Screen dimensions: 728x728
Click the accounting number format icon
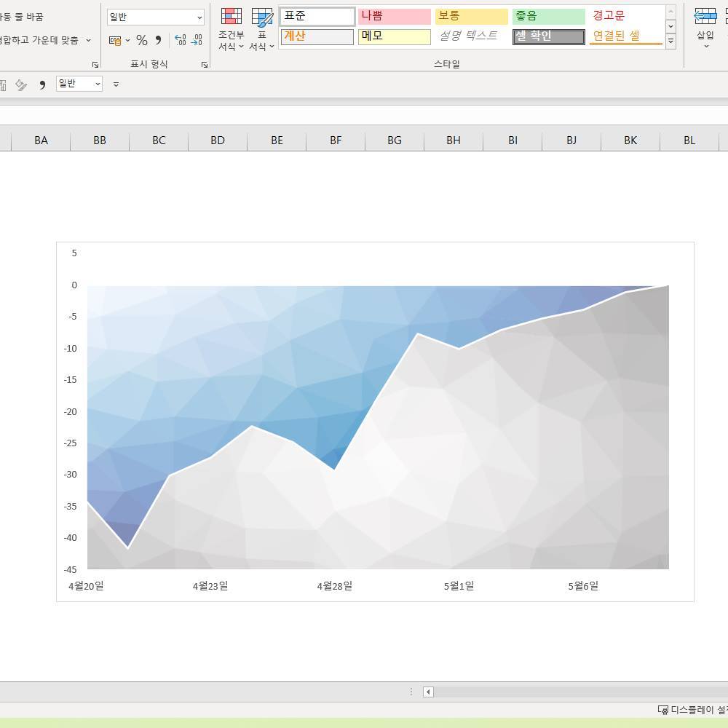click(115, 40)
